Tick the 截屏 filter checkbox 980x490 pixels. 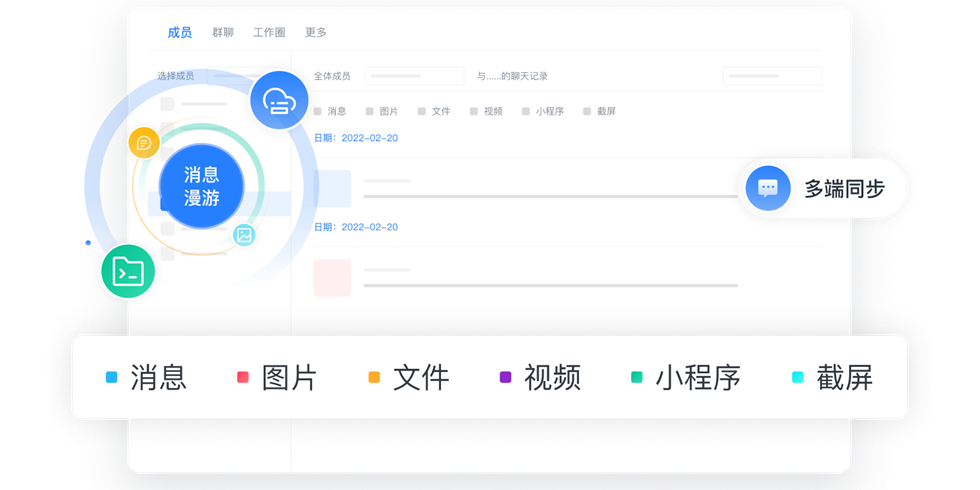click(588, 112)
